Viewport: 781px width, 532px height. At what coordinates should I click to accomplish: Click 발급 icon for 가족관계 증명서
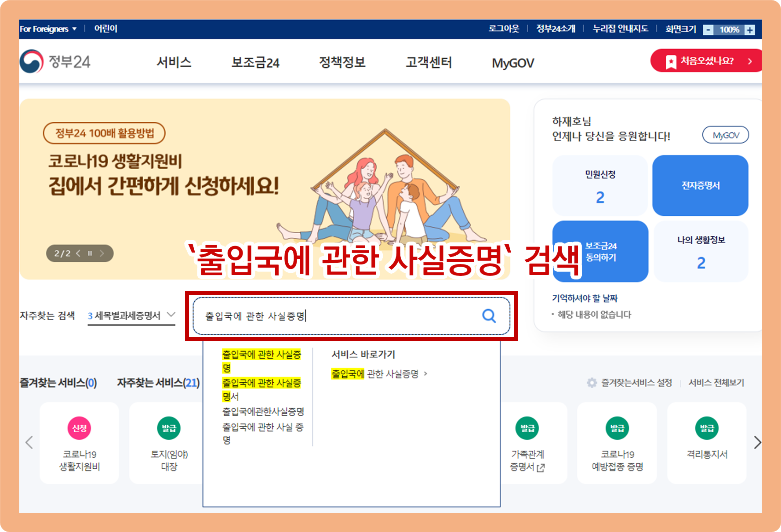527,428
